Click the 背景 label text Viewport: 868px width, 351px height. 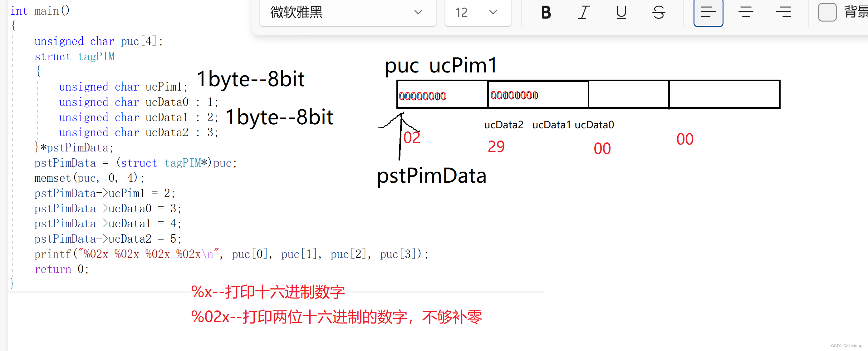coord(856,12)
